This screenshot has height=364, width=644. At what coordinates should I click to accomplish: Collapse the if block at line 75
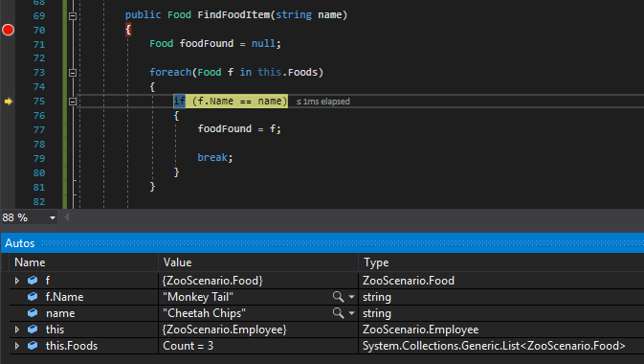[73, 102]
